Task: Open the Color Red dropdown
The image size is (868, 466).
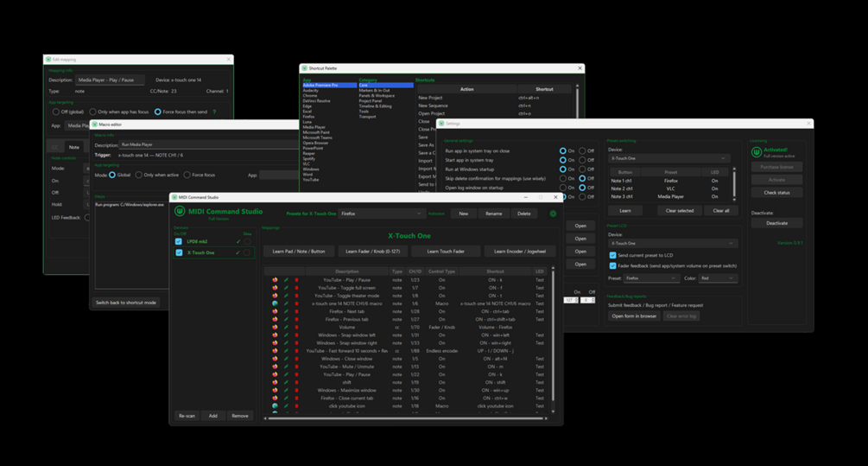Action: 718,278
